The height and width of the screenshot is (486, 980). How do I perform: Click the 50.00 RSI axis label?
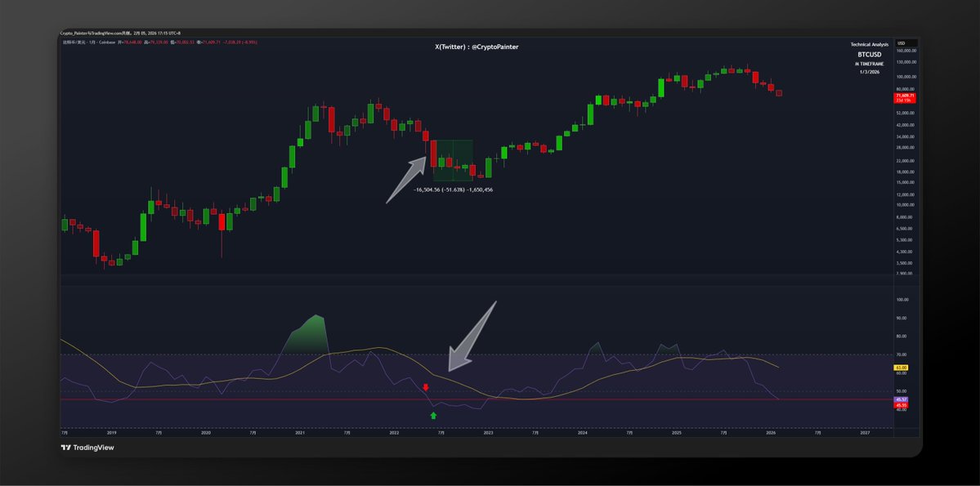902,391
